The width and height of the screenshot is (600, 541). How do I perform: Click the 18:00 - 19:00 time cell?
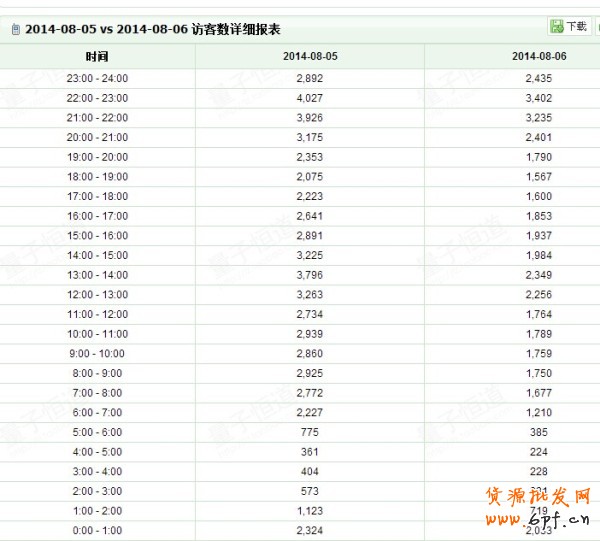97,176
